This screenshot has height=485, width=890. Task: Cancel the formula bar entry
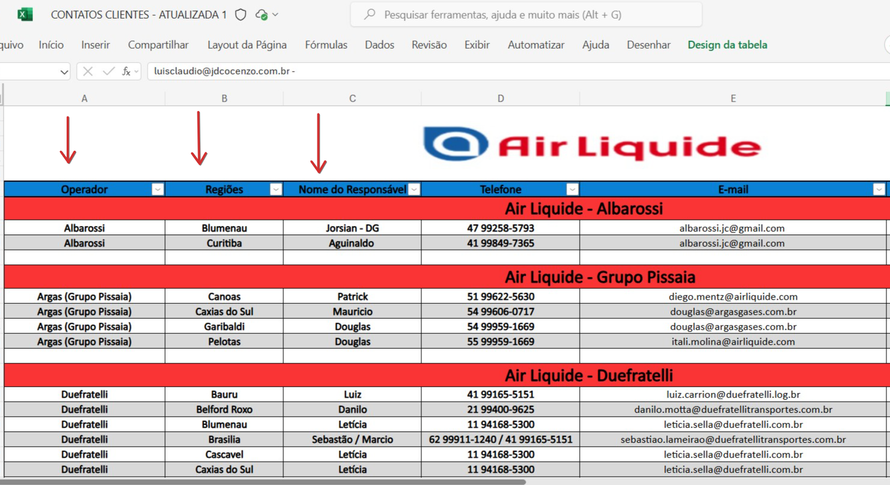pos(88,72)
